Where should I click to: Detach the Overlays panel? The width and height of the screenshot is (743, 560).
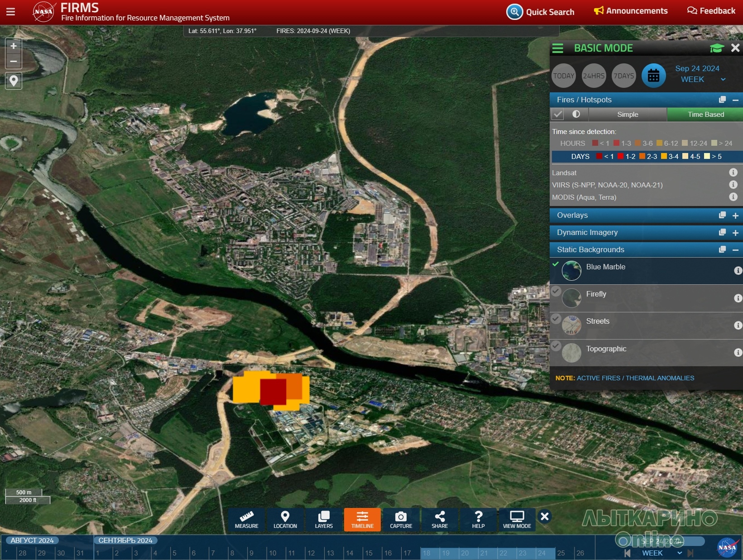tap(722, 215)
